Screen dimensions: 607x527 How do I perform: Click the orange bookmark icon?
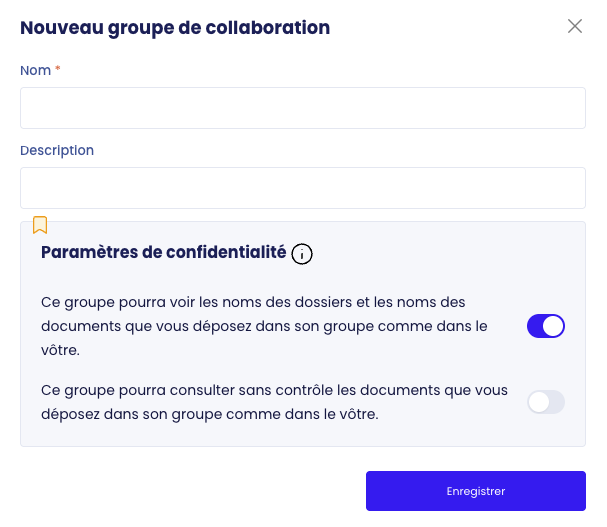pyautogui.click(x=40, y=224)
